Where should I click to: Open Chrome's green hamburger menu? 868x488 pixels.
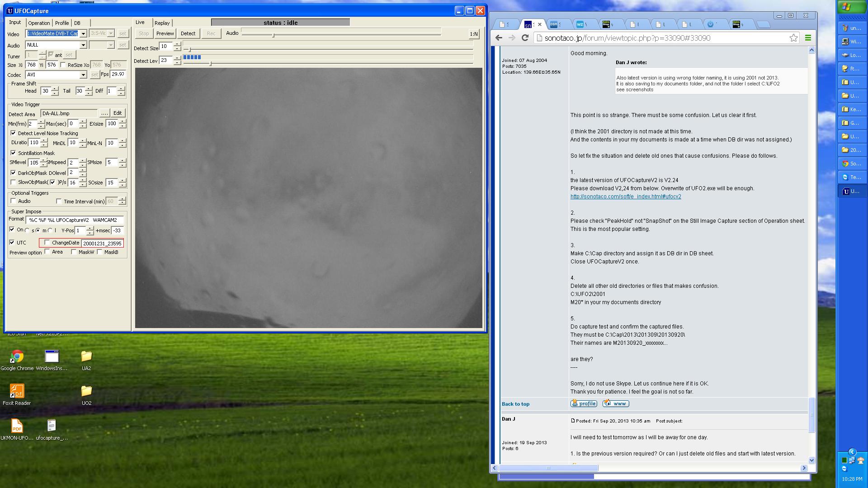808,38
